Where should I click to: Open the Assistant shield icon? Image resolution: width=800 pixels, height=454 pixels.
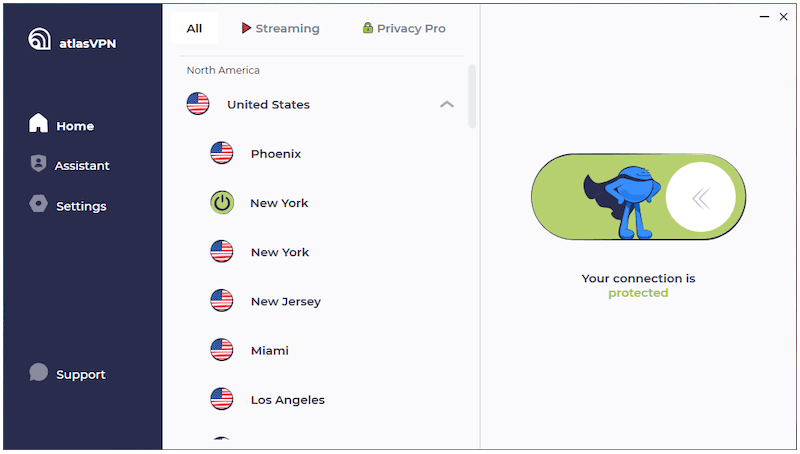(x=38, y=163)
